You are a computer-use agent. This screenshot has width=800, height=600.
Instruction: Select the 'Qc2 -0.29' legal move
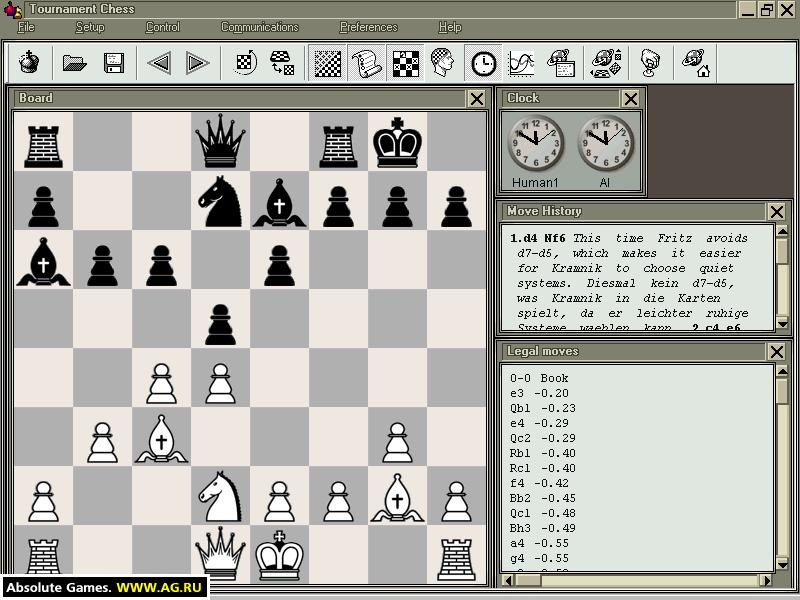pyautogui.click(x=542, y=438)
